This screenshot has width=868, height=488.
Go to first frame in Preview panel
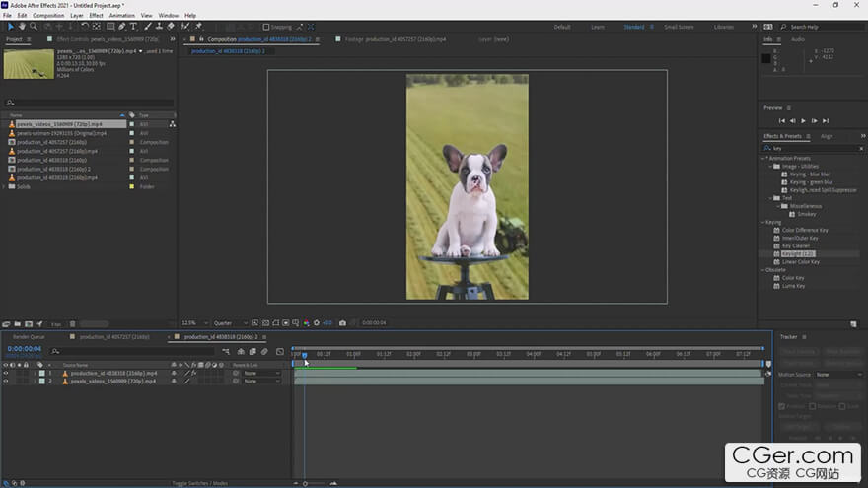coord(781,120)
